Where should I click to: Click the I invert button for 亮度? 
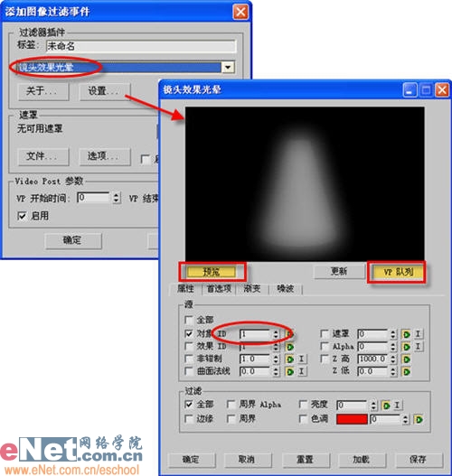click(x=397, y=405)
